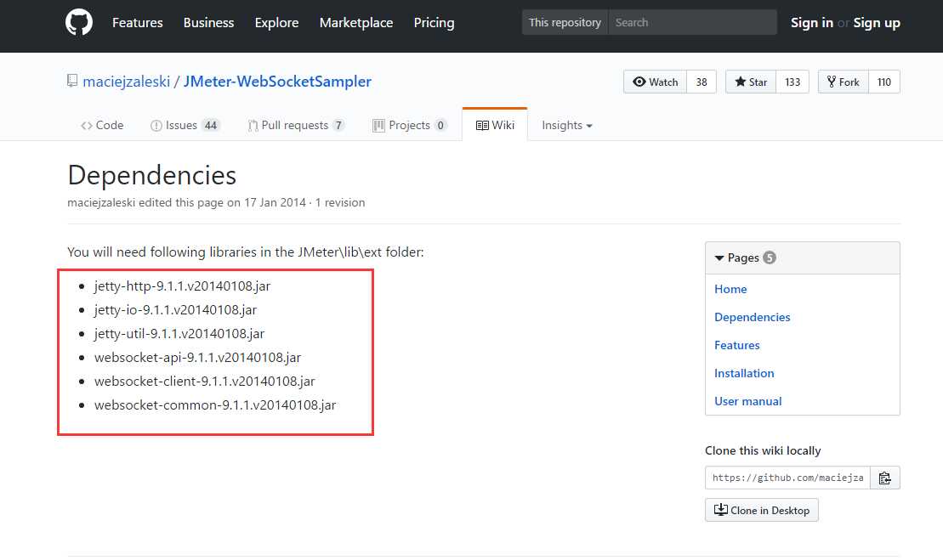Image resolution: width=943 pixels, height=560 pixels.
Task: Open watchers count 38
Action: point(702,82)
